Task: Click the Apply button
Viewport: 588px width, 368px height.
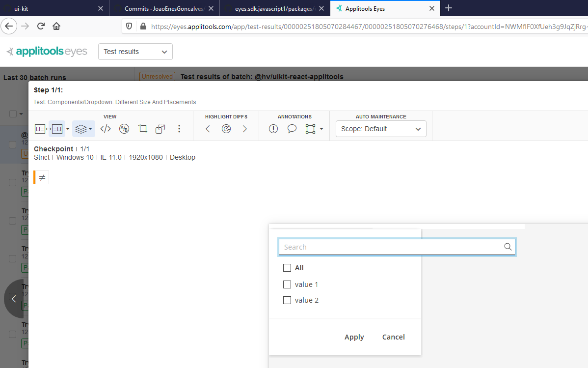Action: pyautogui.click(x=354, y=337)
